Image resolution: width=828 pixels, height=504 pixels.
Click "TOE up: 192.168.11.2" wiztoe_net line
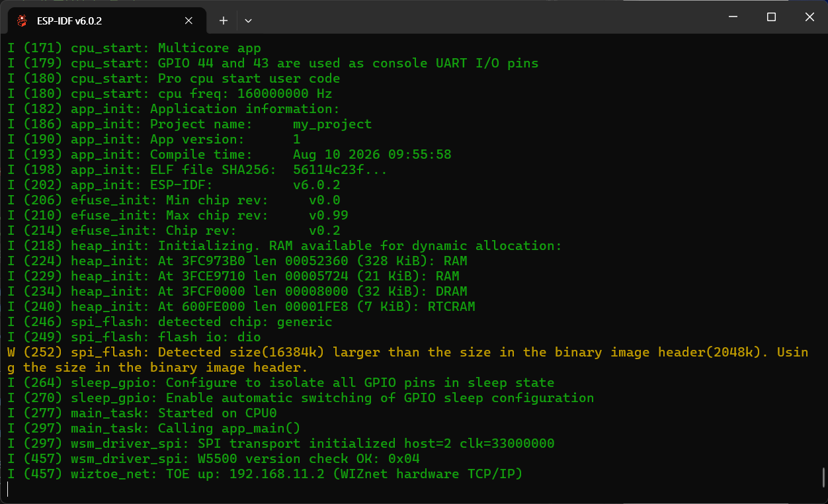pyautogui.click(x=265, y=474)
